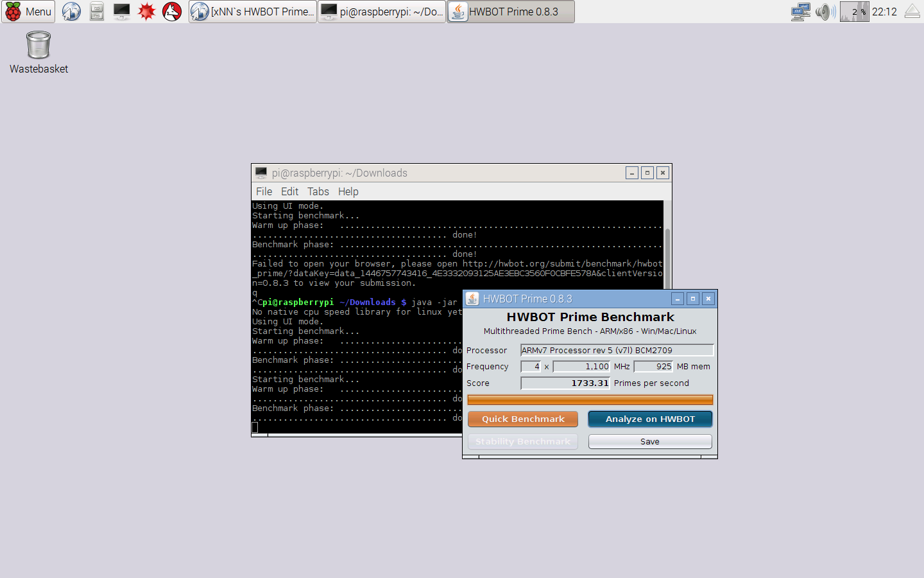Open the volume speaker tray icon

click(825, 12)
